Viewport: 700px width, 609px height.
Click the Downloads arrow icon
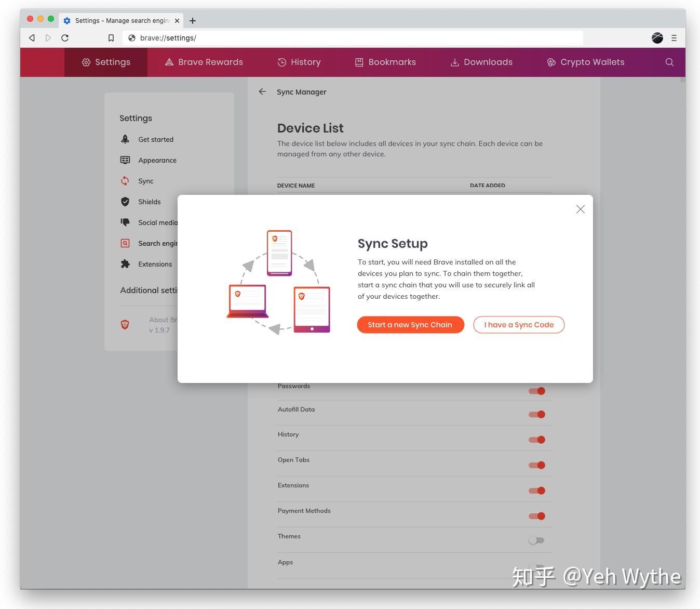[x=454, y=62]
